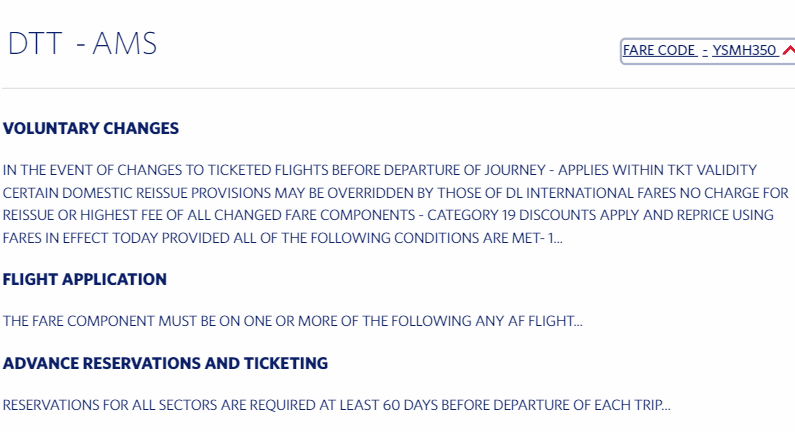Viewport: 795px width, 432px height.
Task: Click the horizontal divider below route title
Action: pyautogui.click(x=399, y=88)
